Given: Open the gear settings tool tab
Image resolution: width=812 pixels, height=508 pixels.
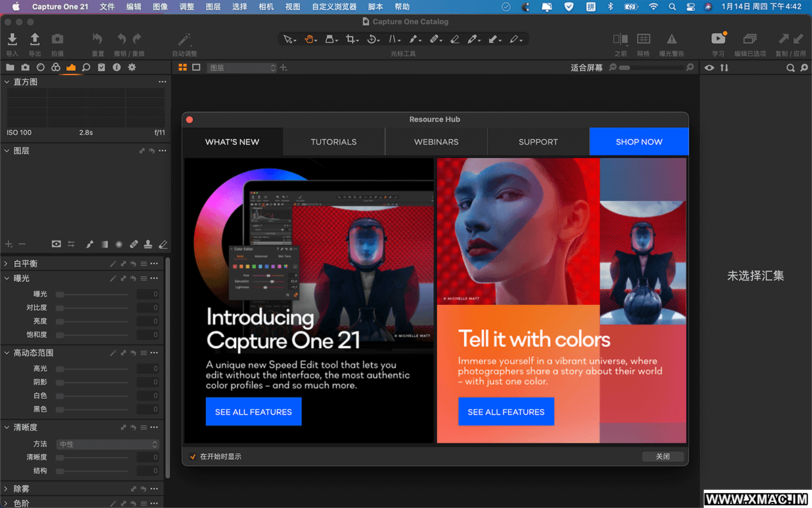Looking at the screenshot, I should (x=132, y=67).
